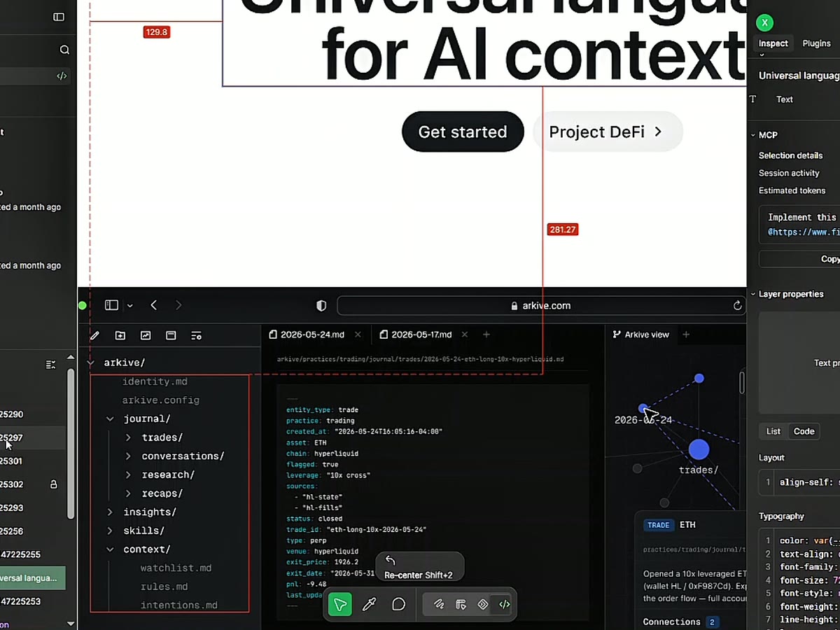Switch to the Draw mode scribble icon

tap(439, 605)
